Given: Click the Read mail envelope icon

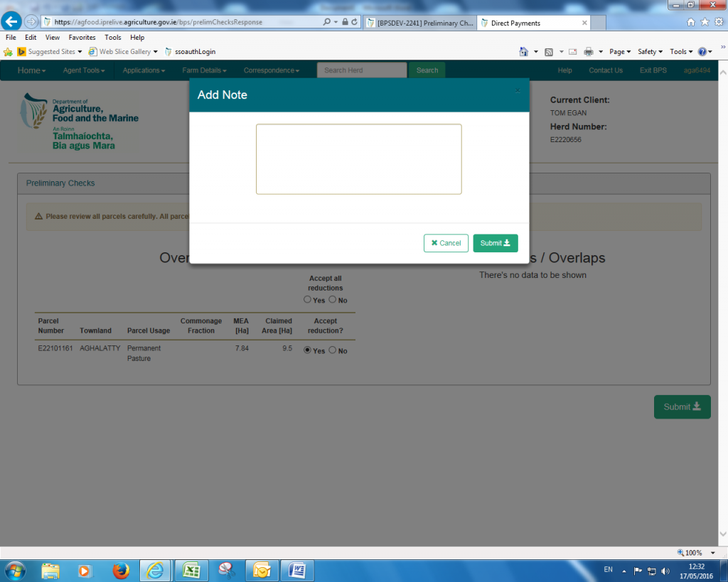Looking at the screenshot, I should pyautogui.click(x=572, y=51).
